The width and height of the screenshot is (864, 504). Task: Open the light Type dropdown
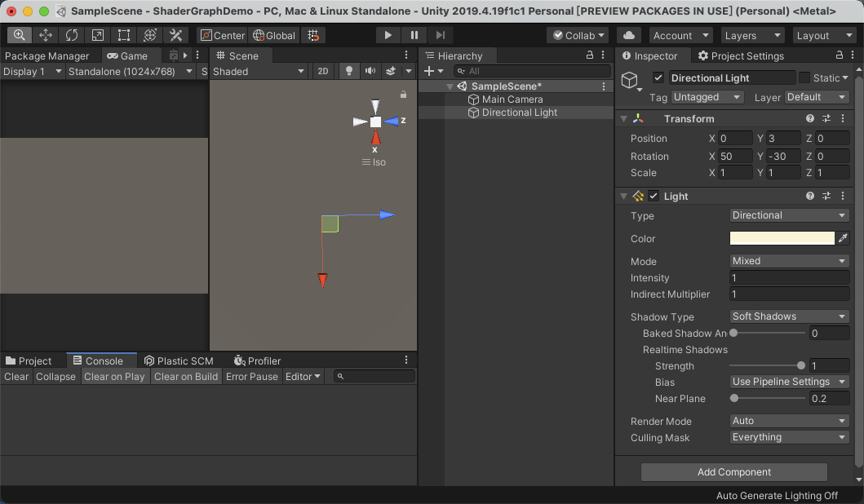pyautogui.click(x=789, y=215)
